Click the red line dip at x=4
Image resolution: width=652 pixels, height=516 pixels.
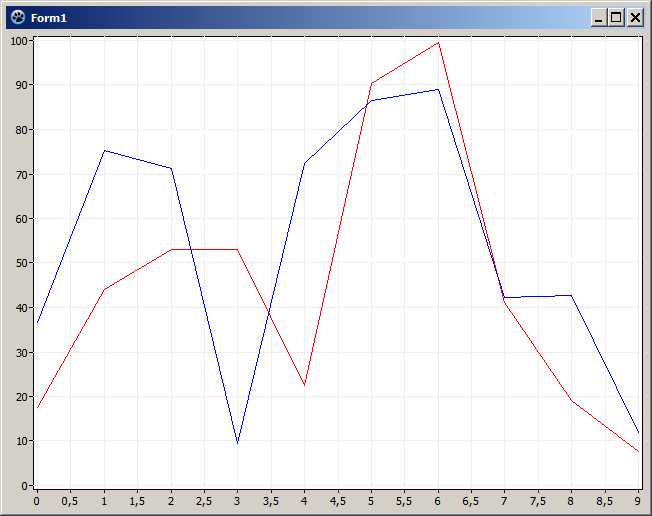(304, 385)
